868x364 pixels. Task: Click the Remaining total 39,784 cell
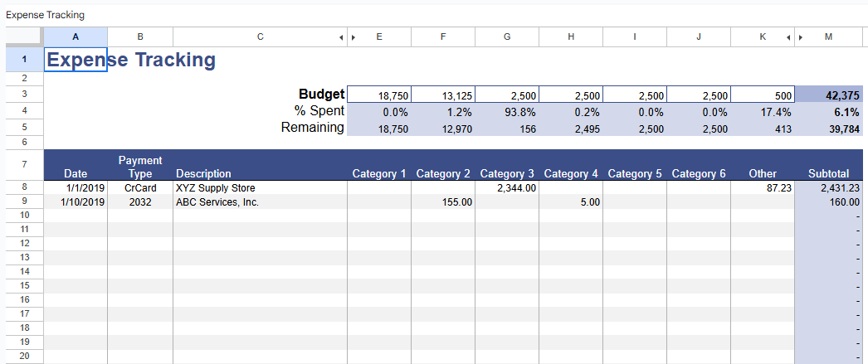pos(828,129)
